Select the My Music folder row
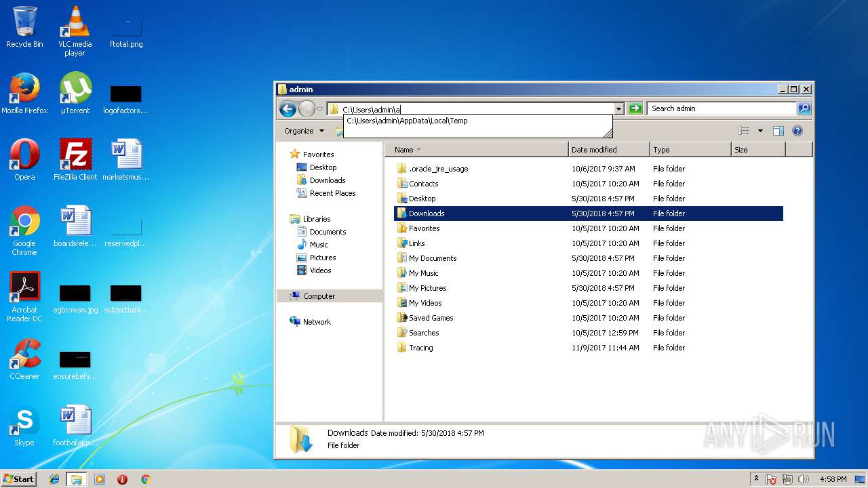 click(589, 273)
